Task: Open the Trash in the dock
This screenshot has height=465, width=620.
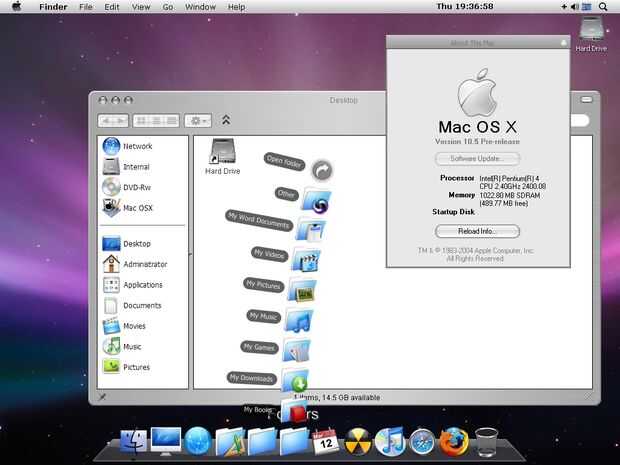Action: (486, 442)
